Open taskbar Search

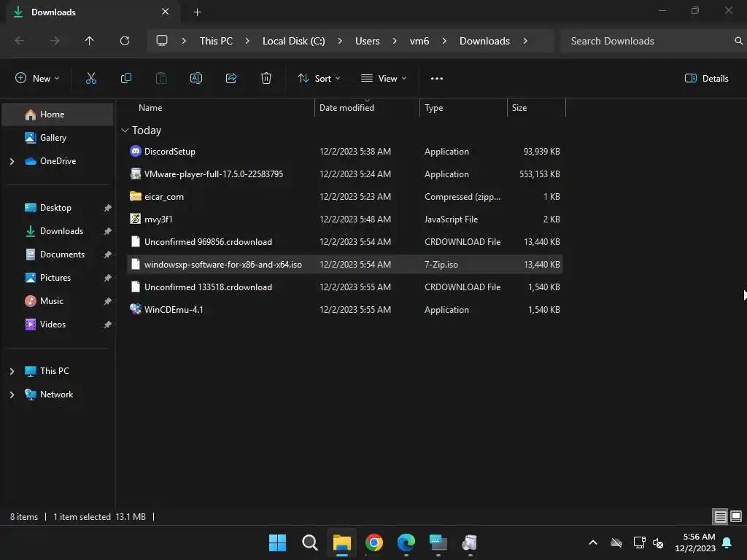(x=309, y=542)
